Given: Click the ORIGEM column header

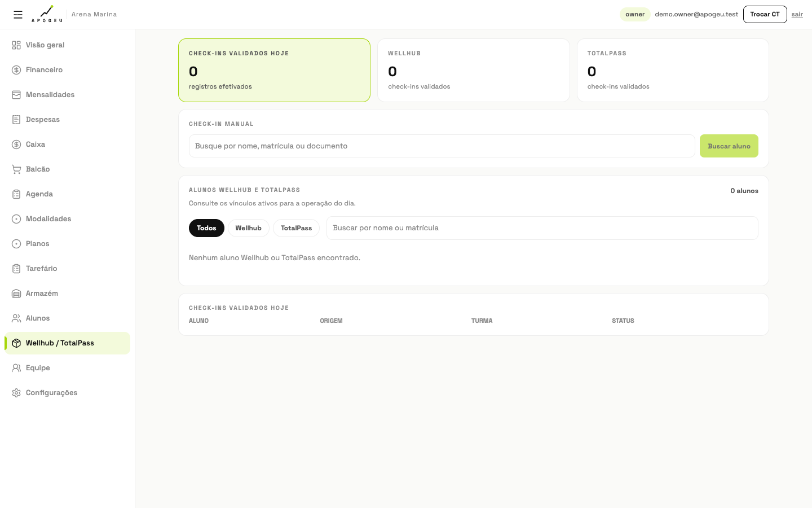Looking at the screenshot, I should pyautogui.click(x=331, y=321).
